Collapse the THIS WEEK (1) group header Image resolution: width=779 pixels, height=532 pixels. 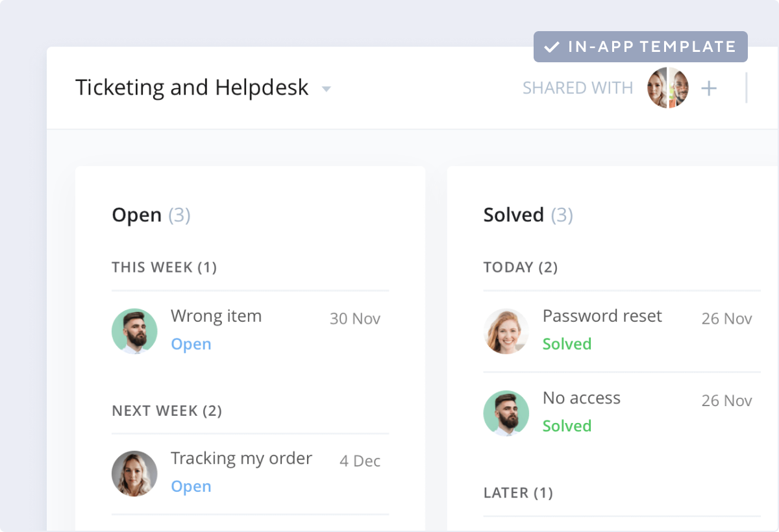pos(164,267)
